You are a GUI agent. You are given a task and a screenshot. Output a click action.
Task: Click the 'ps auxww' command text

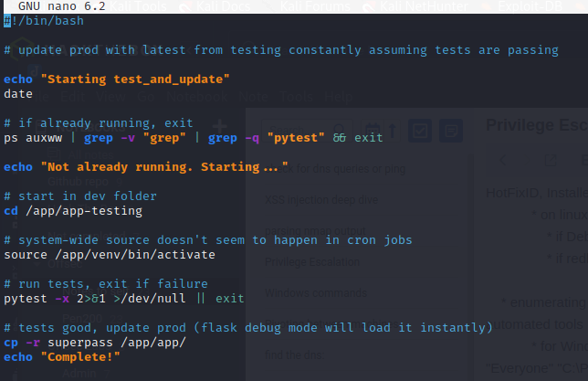(x=33, y=138)
